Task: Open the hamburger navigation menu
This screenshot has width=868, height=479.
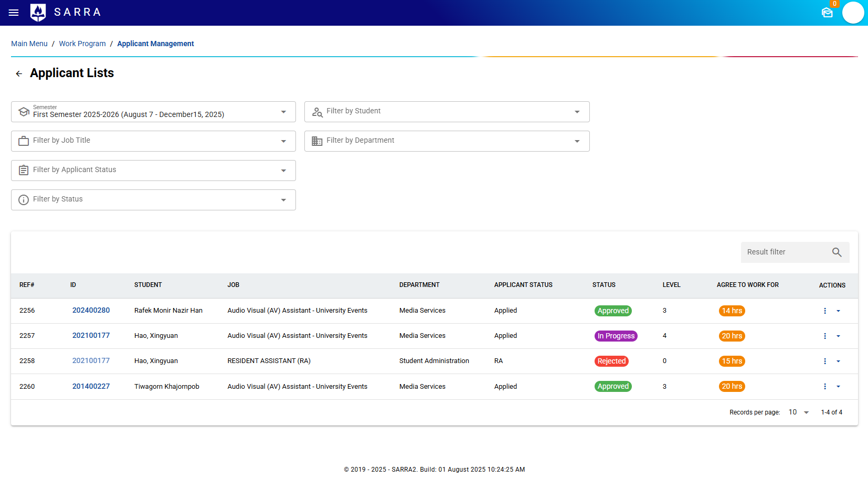Action: tap(13, 13)
